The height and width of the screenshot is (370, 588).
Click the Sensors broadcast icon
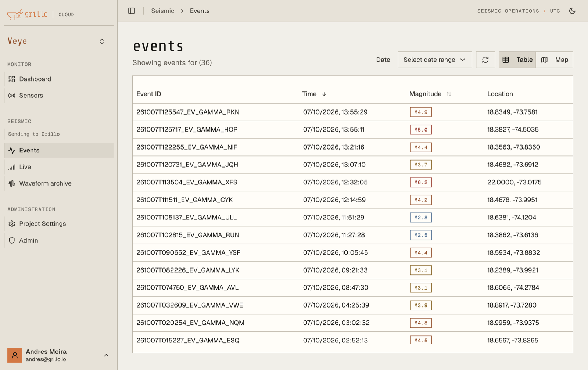[12, 96]
